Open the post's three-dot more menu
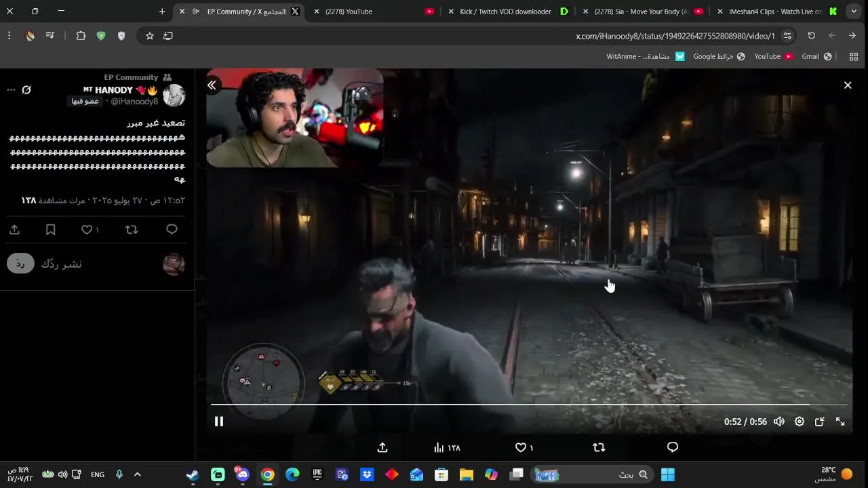The image size is (868, 488). 11,89
